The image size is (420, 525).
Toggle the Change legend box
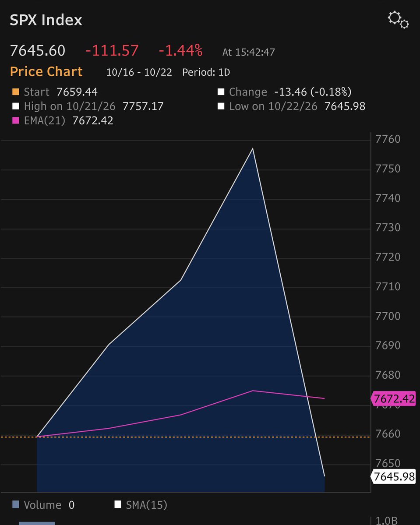pos(221,92)
